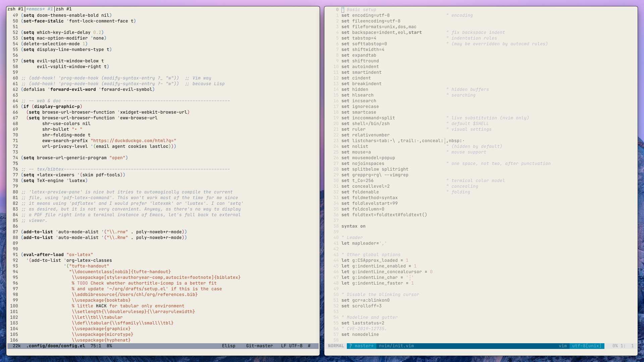Click line number 91 in Emacs gutter
This screenshot has width=644, height=362.
(15, 255)
